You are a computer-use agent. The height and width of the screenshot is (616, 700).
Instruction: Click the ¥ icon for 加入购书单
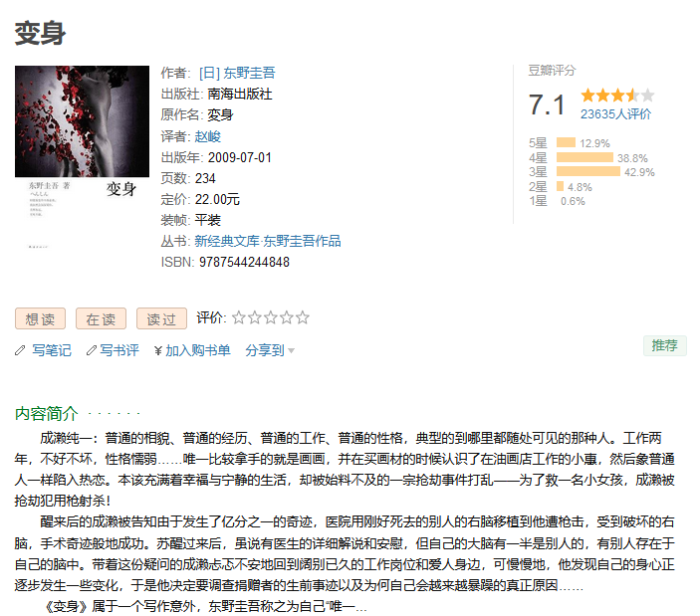tap(157, 351)
